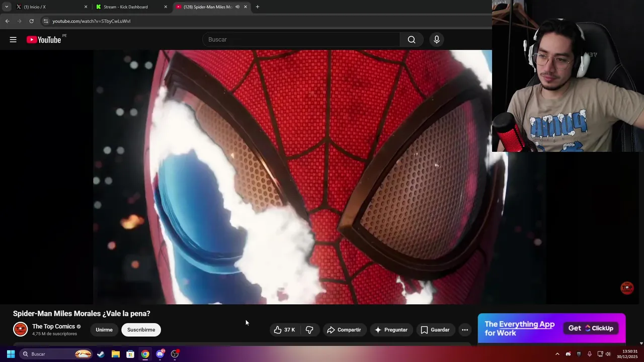Close the Inicio / X tab
Screen dimensions: 644x362
click(x=86, y=7)
